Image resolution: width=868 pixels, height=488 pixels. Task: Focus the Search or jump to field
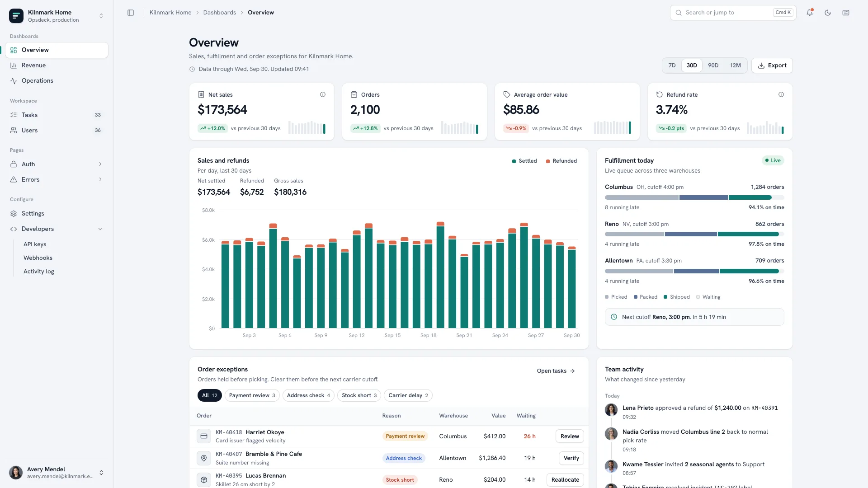(733, 13)
